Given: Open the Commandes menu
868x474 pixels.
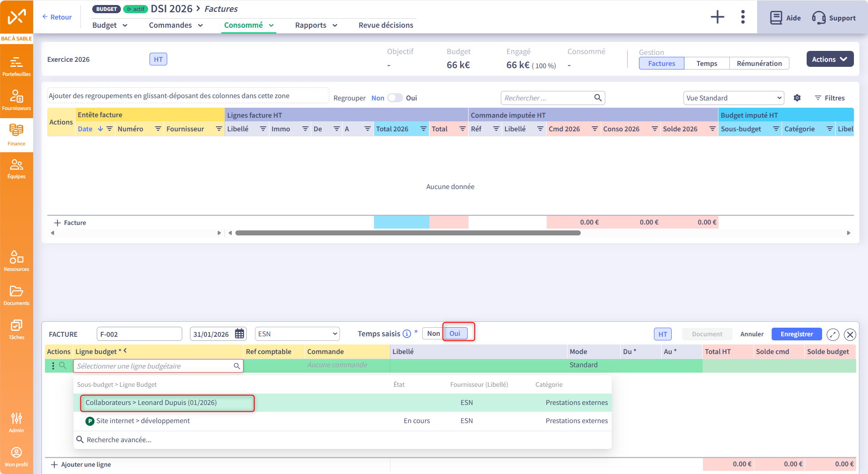Looking at the screenshot, I should 175,25.
